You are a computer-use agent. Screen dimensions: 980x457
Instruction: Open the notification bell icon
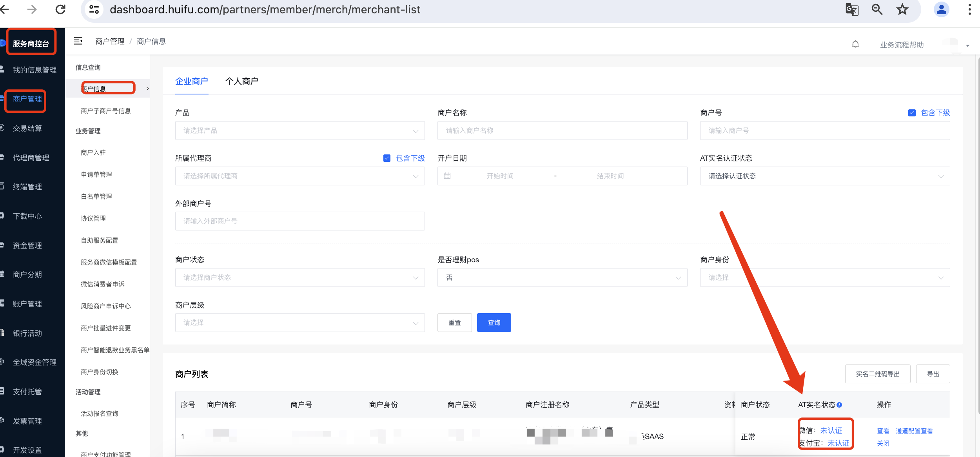pyautogui.click(x=855, y=45)
